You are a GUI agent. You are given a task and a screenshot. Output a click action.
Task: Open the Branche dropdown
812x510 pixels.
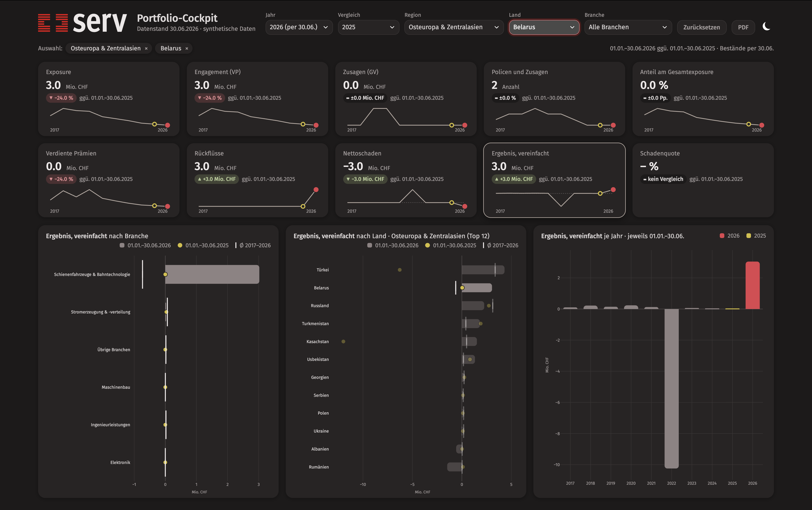tap(628, 27)
